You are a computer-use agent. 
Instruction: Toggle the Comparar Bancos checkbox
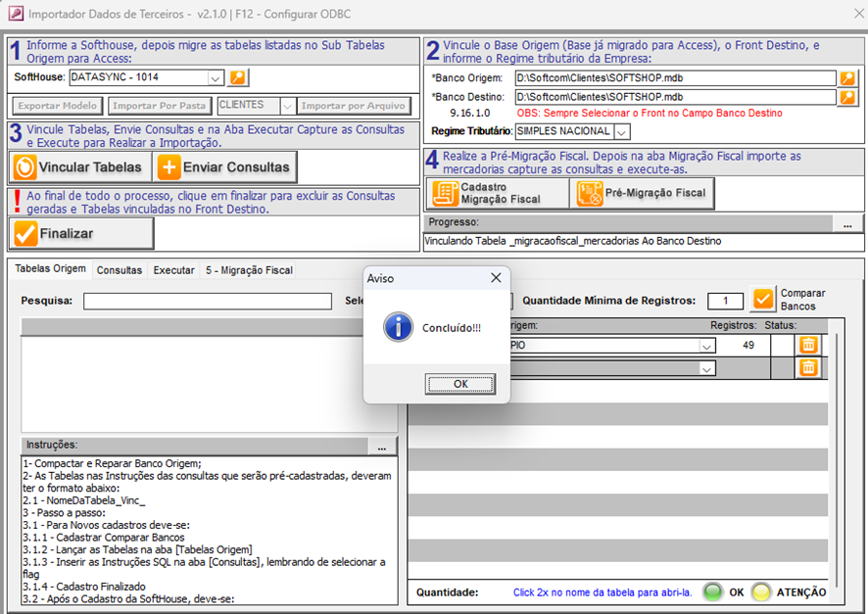click(762, 300)
